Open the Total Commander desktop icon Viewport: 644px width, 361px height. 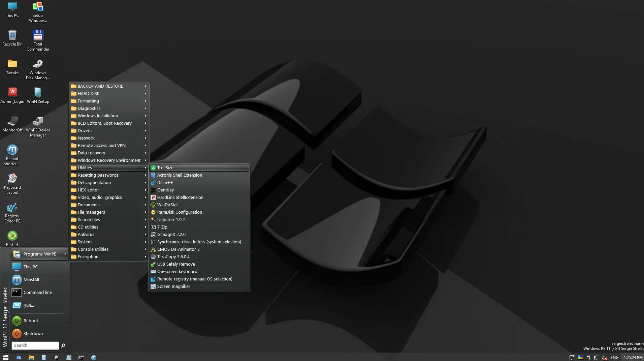click(x=38, y=40)
